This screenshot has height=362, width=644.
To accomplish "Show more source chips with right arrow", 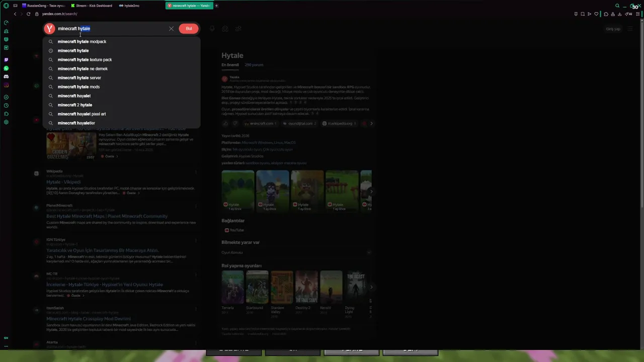I will [371, 124].
